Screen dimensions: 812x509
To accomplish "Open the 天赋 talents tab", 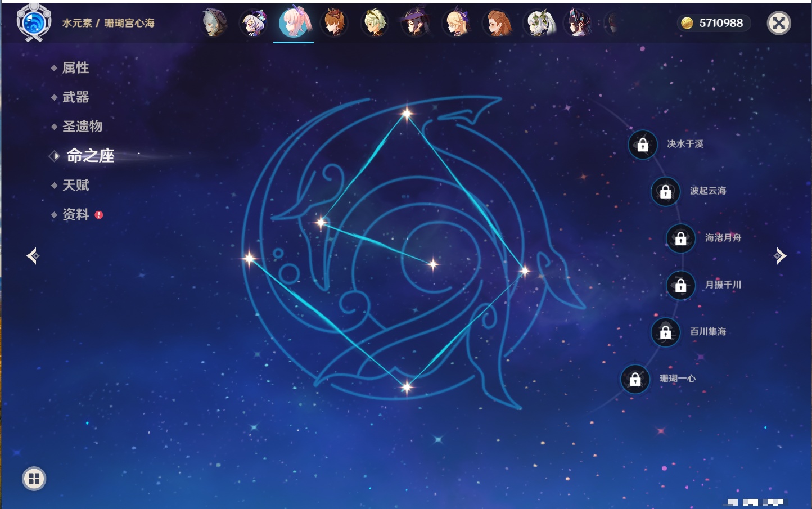I will click(x=75, y=185).
